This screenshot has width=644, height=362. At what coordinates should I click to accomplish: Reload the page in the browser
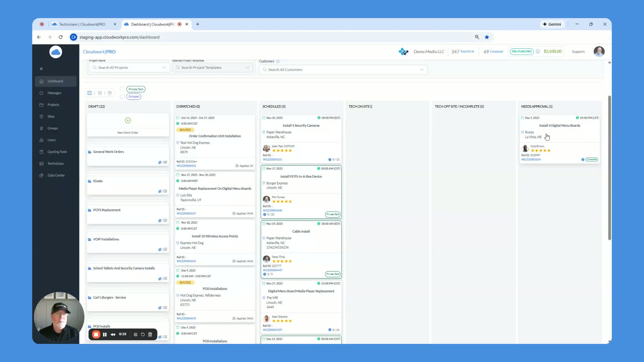coord(61,37)
